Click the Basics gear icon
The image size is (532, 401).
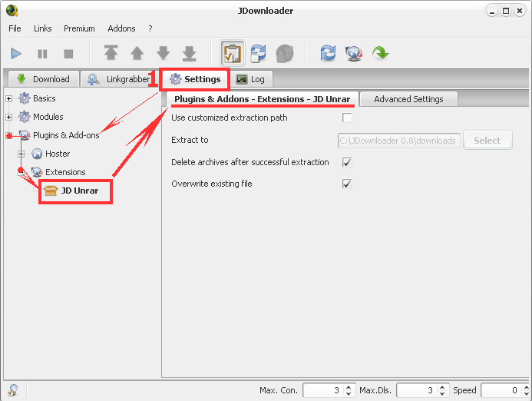pyautogui.click(x=24, y=98)
